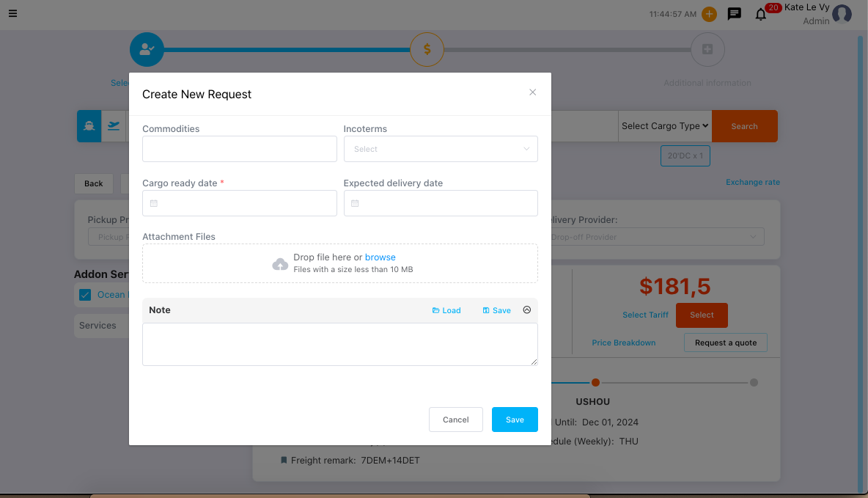Click the Kate Le Vy user name

[806, 7]
